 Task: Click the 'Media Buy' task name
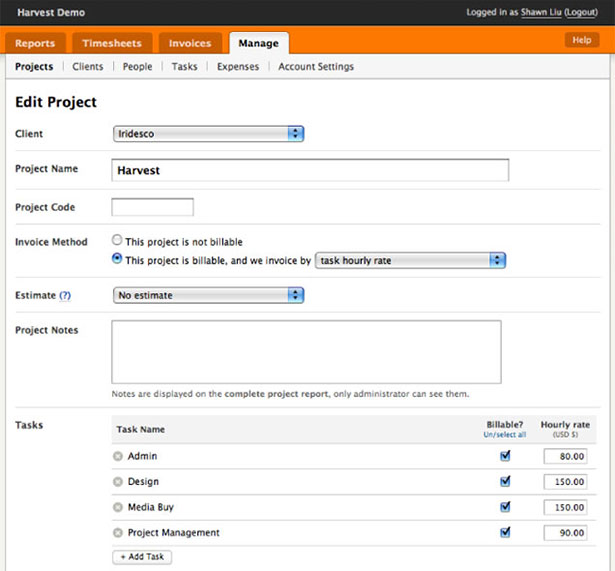tap(151, 507)
